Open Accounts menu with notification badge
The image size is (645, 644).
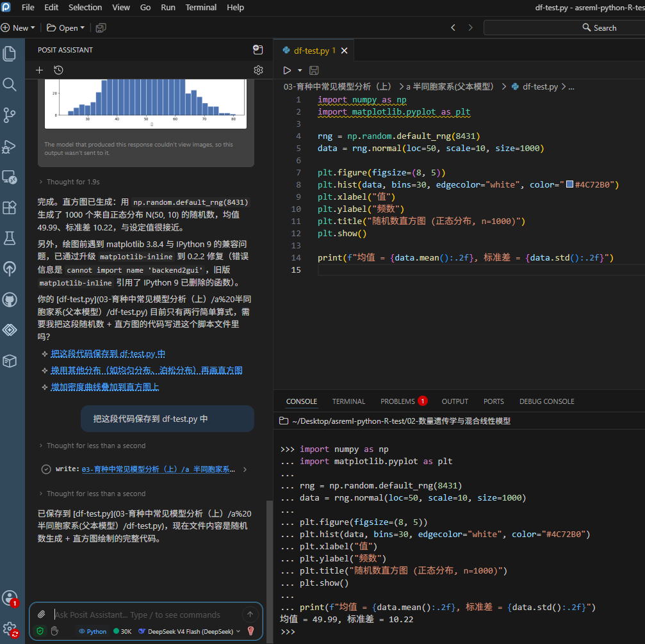10,599
